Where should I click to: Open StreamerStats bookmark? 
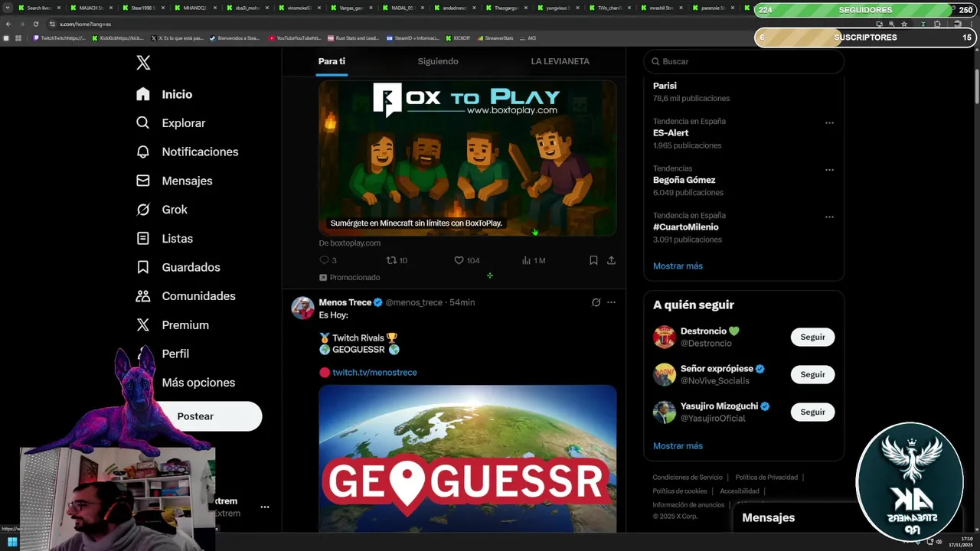(495, 37)
